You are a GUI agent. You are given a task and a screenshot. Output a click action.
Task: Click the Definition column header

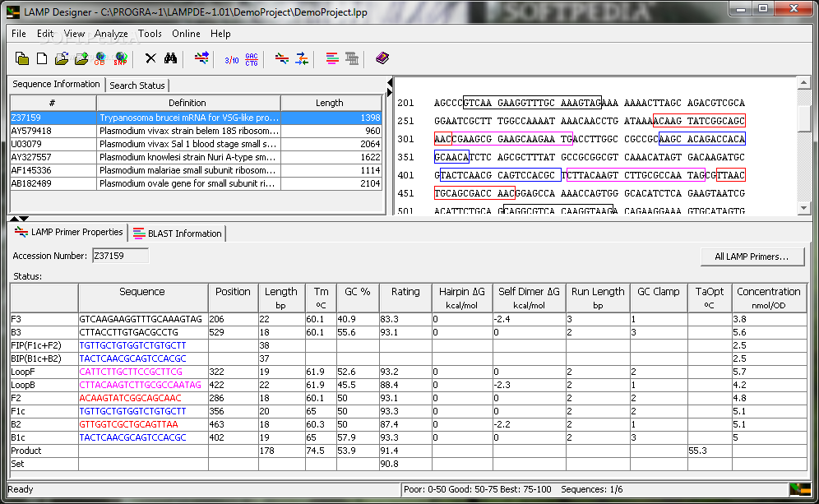point(188,103)
